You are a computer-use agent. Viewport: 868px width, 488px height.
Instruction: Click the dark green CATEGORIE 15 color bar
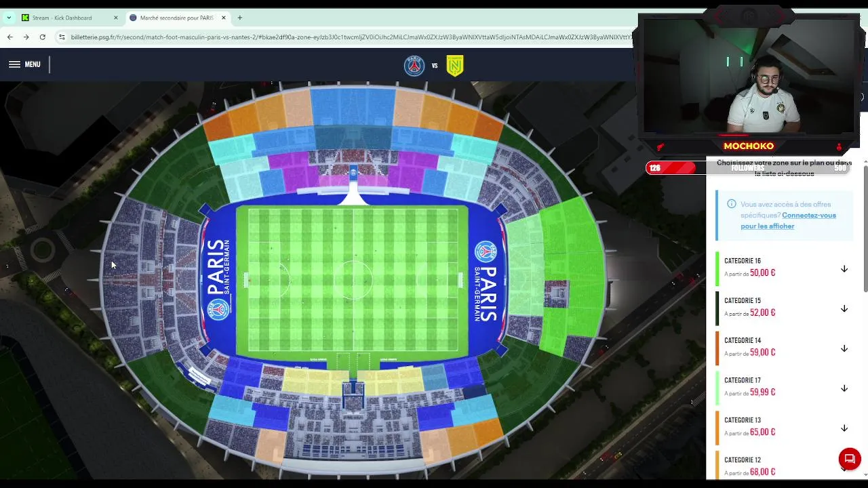click(717, 308)
